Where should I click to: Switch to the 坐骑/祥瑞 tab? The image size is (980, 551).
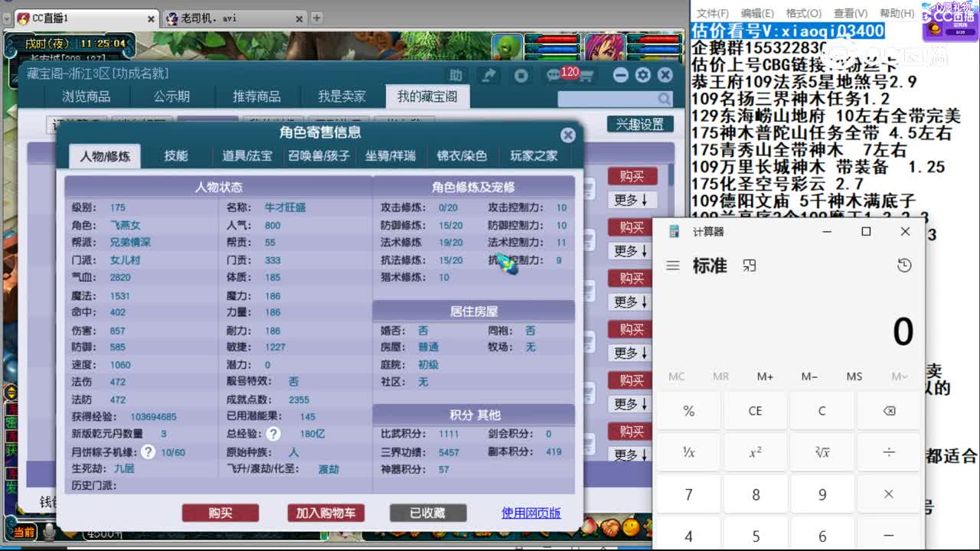[x=390, y=156]
